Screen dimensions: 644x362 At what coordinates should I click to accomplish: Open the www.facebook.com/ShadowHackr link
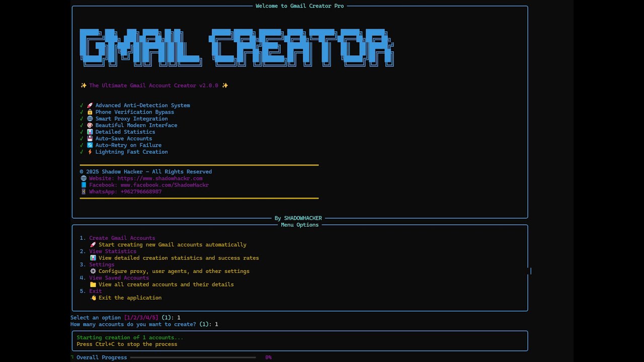165,185
